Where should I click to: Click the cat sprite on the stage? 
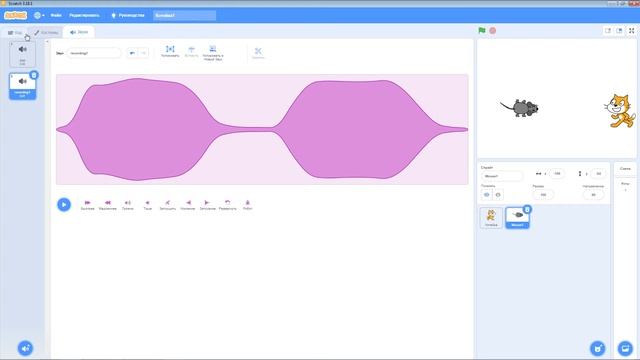[x=620, y=111]
